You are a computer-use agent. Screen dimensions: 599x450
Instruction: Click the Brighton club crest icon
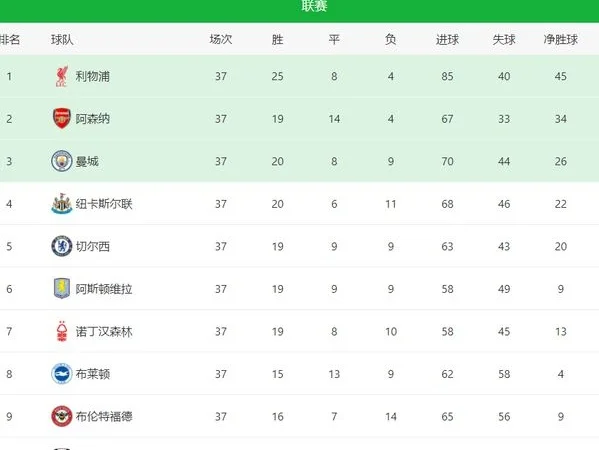click(x=62, y=374)
